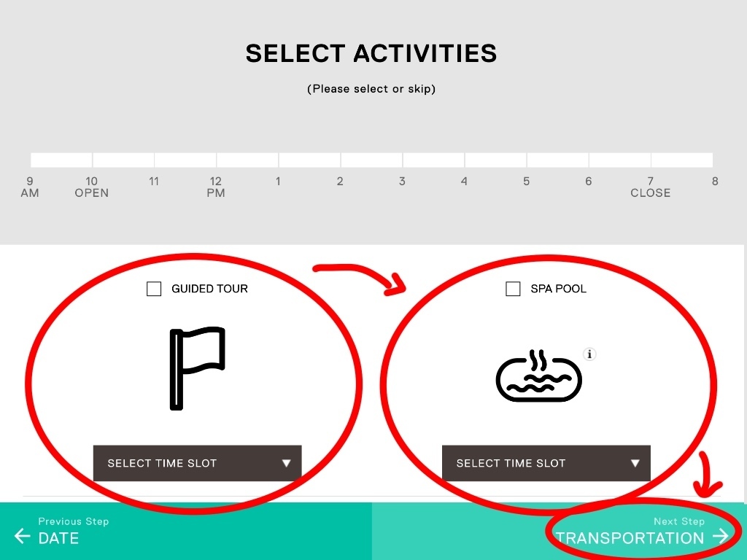
Task: Click the 10 OPEN timeline marker
Action: (91, 187)
